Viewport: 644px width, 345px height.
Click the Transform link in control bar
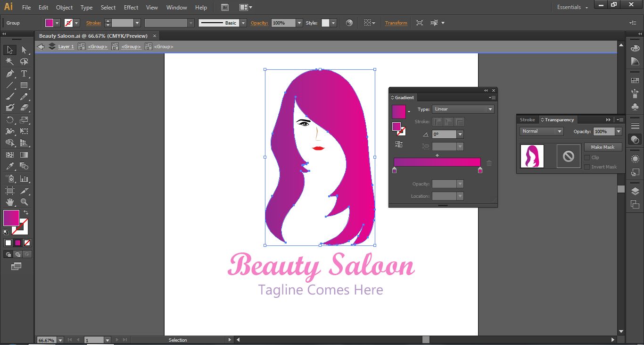(396, 23)
